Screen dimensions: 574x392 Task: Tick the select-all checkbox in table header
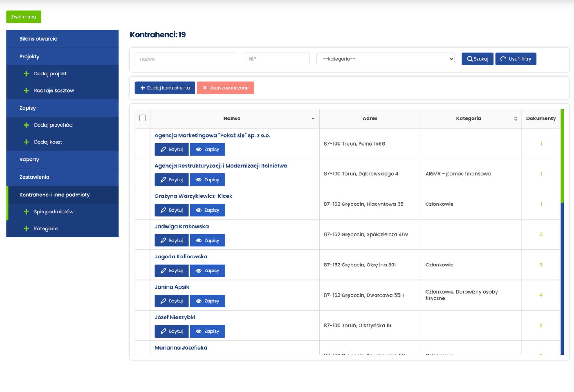click(x=142, y=118)
